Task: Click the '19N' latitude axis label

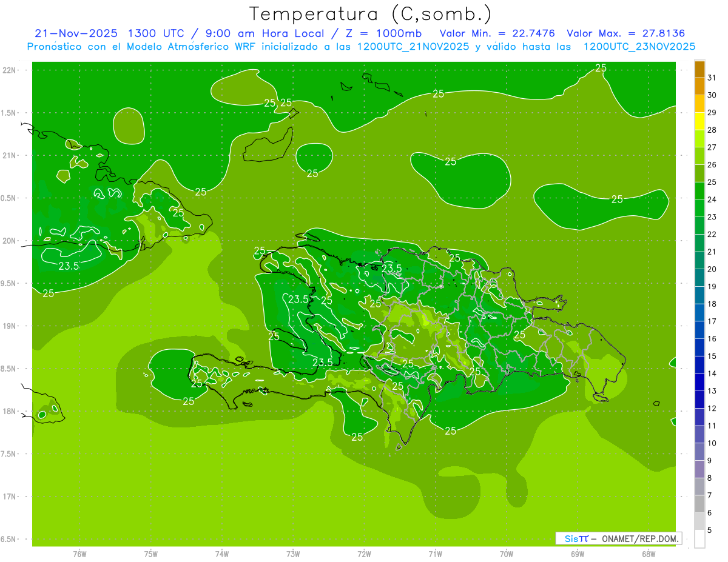Action: (10, 326)
